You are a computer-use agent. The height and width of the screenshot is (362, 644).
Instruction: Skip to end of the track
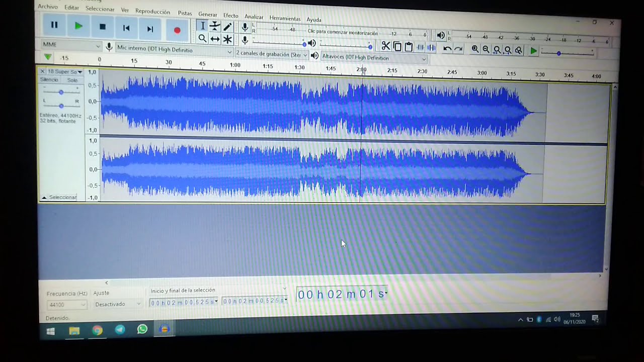(150, 29)
